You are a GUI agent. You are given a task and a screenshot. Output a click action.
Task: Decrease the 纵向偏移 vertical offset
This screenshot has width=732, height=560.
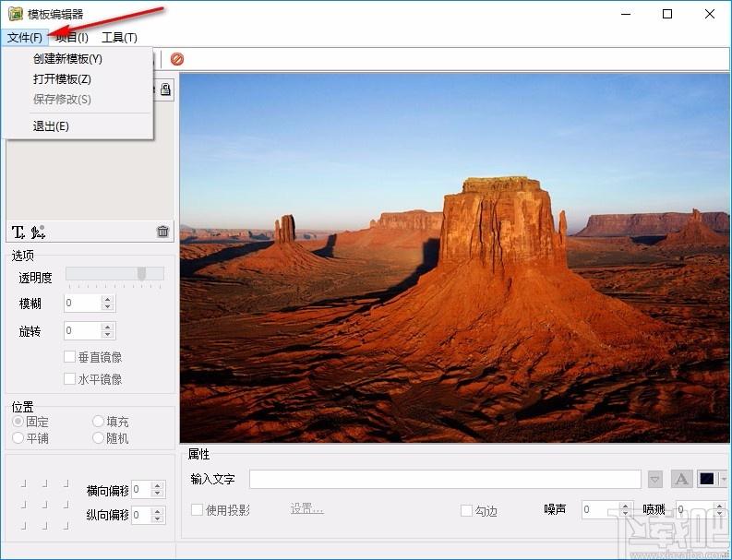[x=158, y=519]
